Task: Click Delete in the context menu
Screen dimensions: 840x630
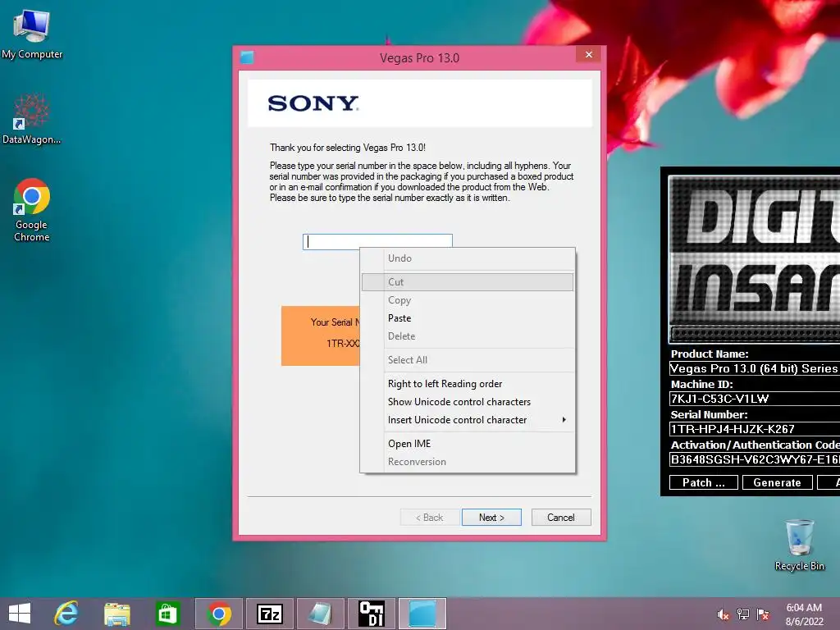Action: (467, 336)
